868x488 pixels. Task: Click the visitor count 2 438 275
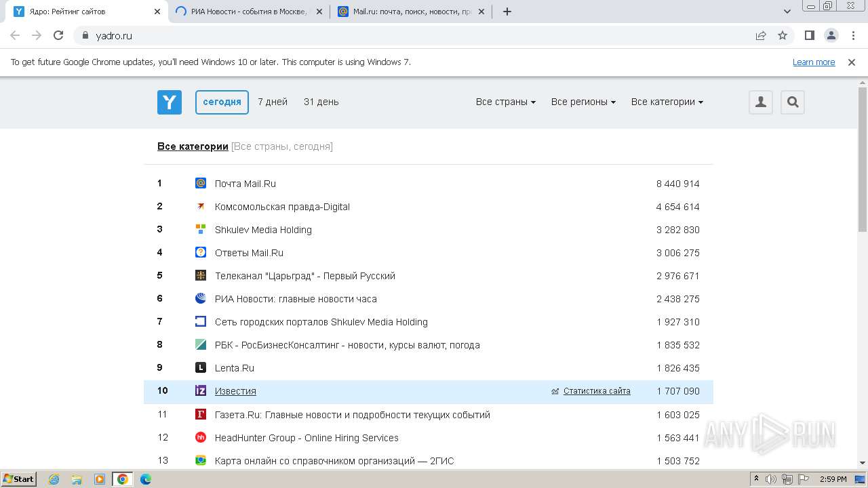[x=677, y=299]
